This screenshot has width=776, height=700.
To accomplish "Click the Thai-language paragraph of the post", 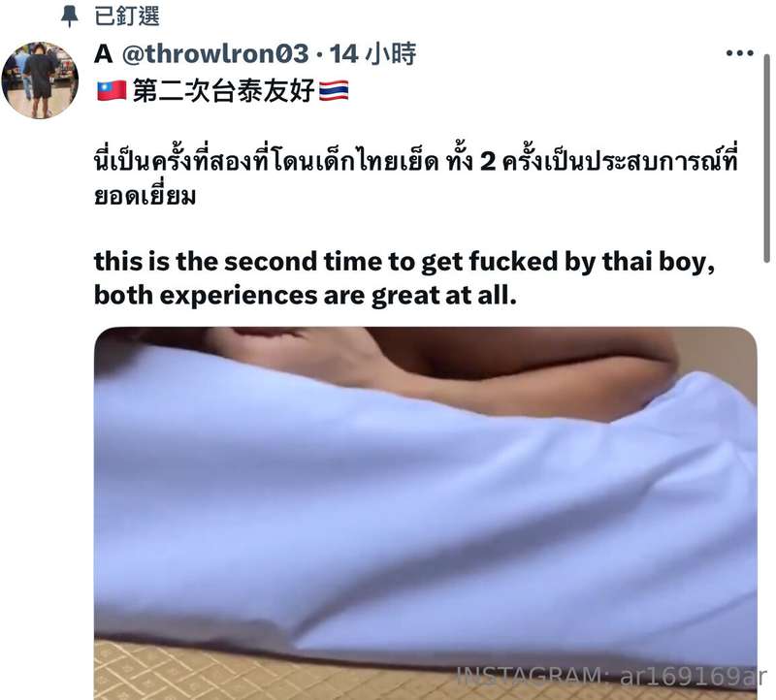I will [416, 178].
